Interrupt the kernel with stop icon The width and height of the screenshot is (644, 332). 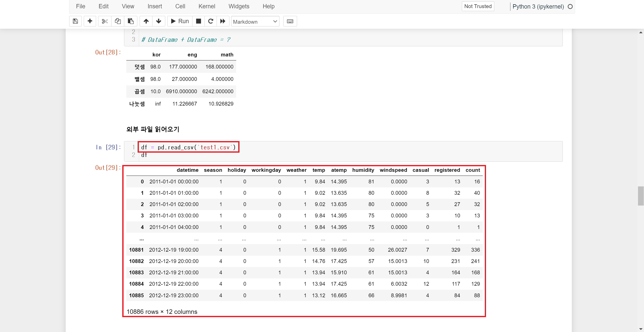(198, 21)
